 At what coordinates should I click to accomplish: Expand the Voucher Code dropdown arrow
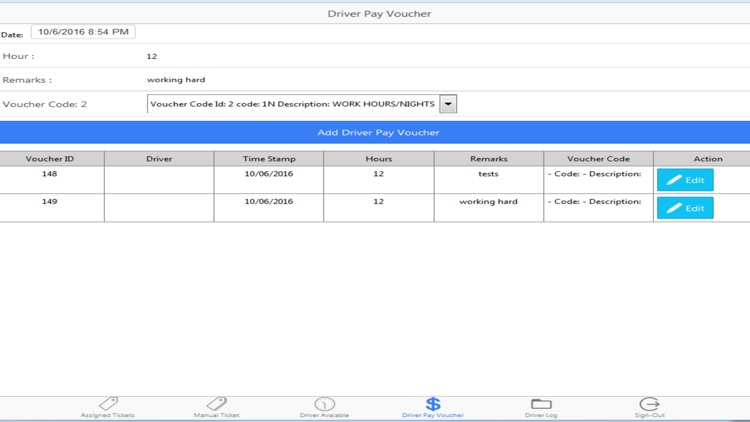click(448, 104)
